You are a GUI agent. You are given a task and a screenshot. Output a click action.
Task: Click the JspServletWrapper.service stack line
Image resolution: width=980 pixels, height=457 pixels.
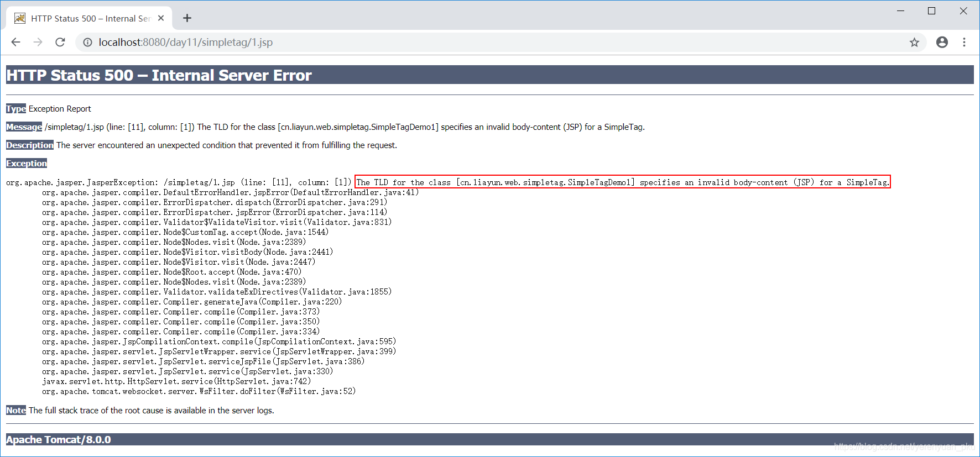[x=219, y=351]
